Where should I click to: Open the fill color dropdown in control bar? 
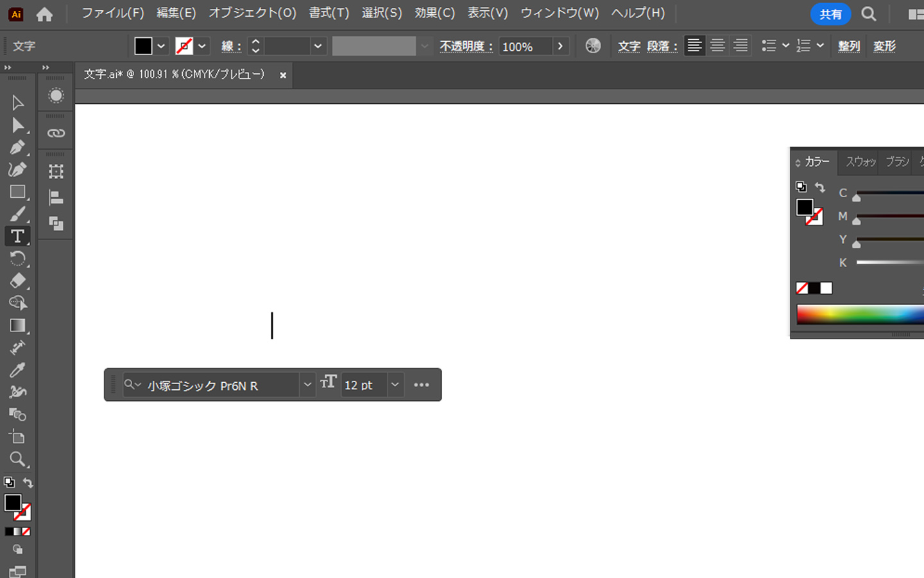(x=161, y=46)
